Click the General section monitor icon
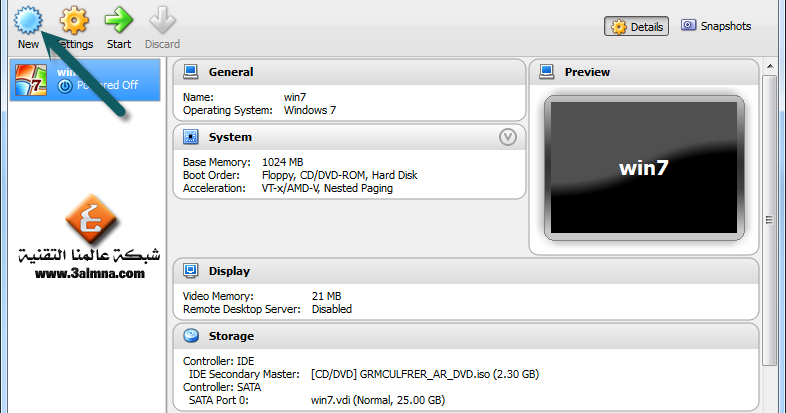Viewport: 786px width, 413px height. tap(190, 72)
